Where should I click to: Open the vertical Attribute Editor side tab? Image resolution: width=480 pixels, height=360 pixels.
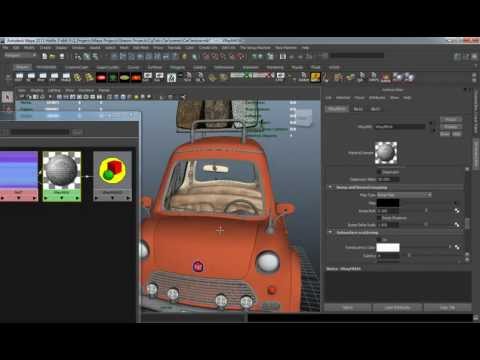click(476, 153)
